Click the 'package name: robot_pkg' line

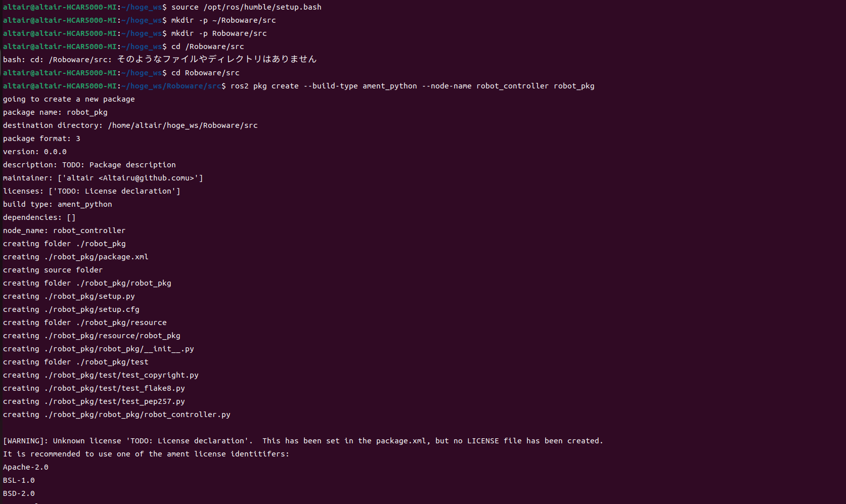[55, 112]
